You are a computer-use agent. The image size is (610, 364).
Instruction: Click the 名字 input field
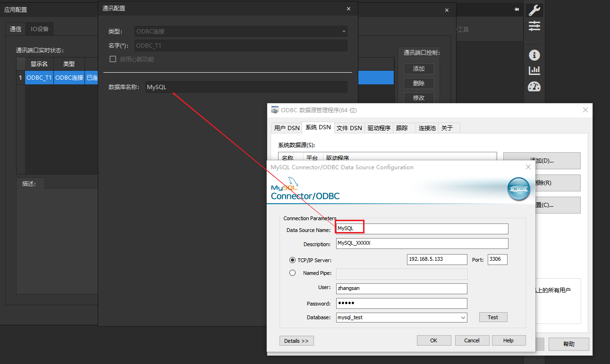tap(241, 46)
